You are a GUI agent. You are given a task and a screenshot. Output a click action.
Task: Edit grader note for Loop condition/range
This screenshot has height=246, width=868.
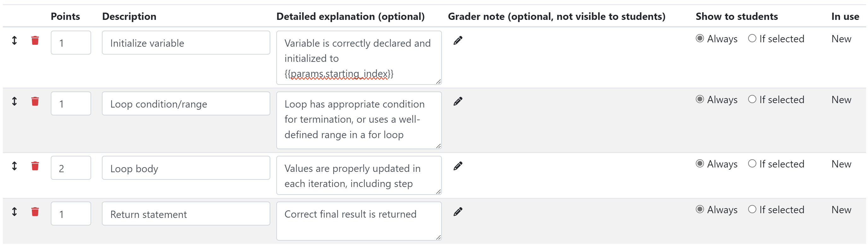pos(458,101)
